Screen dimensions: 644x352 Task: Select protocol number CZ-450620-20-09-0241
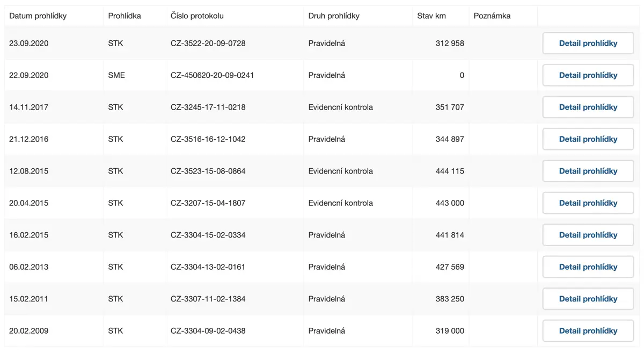tap(213, 75)
